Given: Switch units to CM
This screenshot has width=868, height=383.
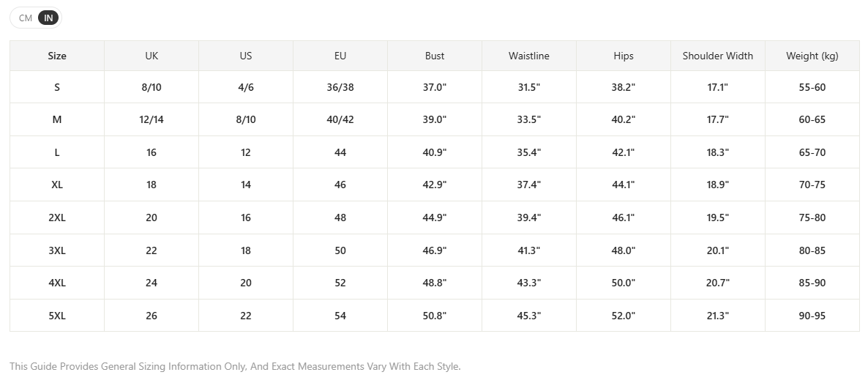Looking at the screenshot, I should pyautogui.click(x=26, y=18).
